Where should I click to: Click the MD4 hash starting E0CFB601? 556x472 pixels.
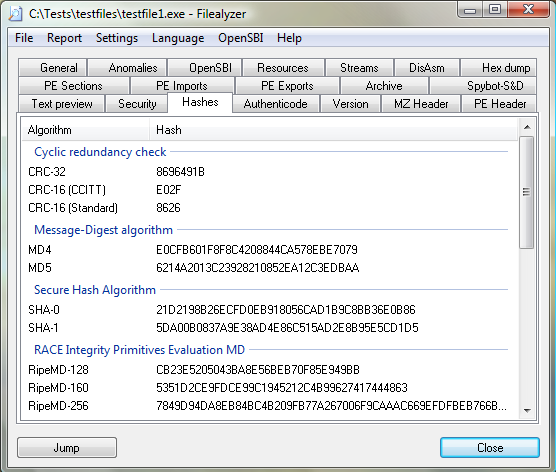[x=257, y=250]
